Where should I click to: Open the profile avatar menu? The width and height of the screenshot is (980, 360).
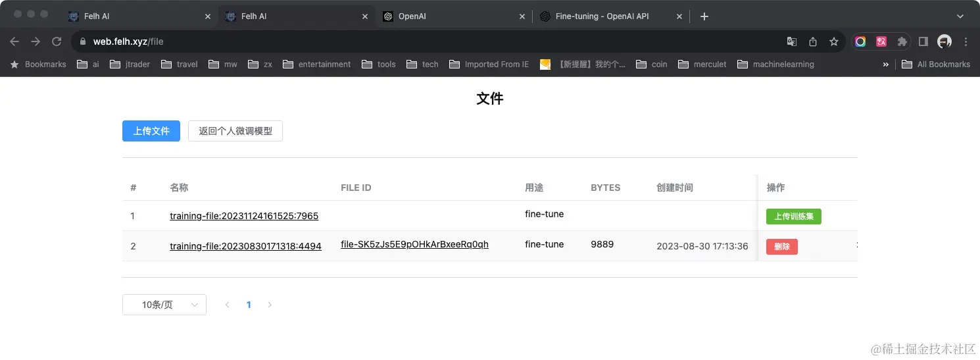(x=944, y=41)
